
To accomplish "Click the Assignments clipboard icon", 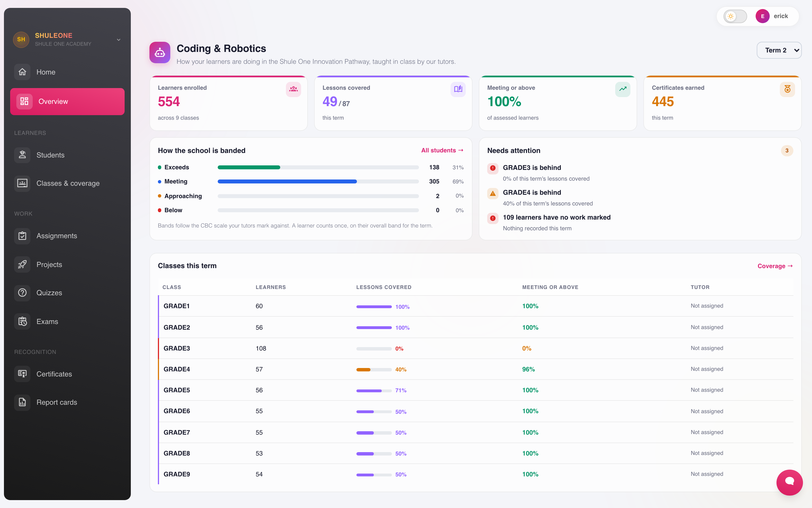I will 22,236.
